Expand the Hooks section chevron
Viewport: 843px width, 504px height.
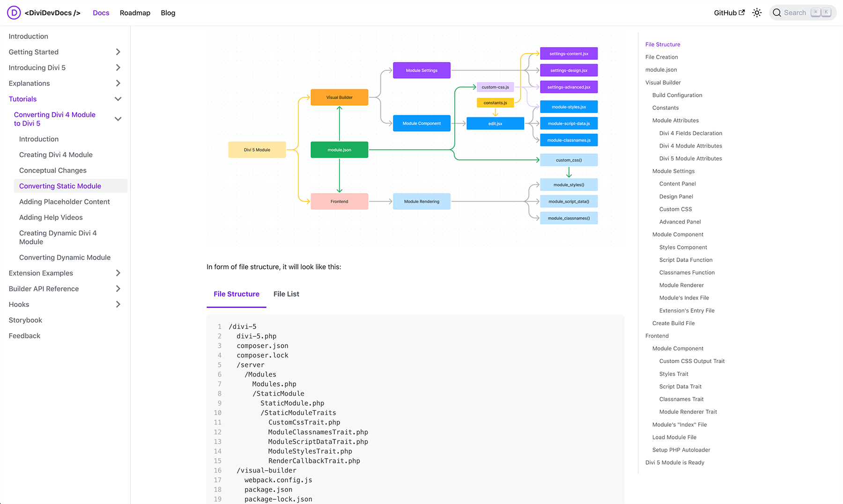(118, 305)
